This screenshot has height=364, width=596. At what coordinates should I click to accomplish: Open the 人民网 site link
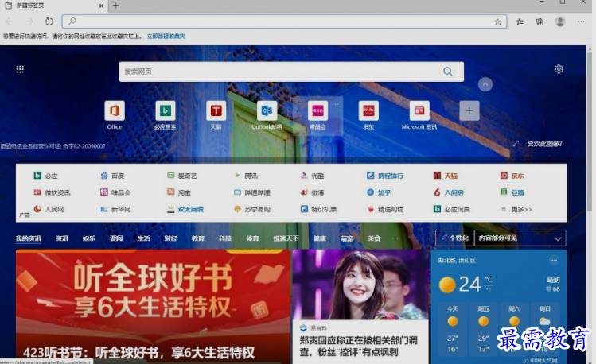tap(49, 209)
